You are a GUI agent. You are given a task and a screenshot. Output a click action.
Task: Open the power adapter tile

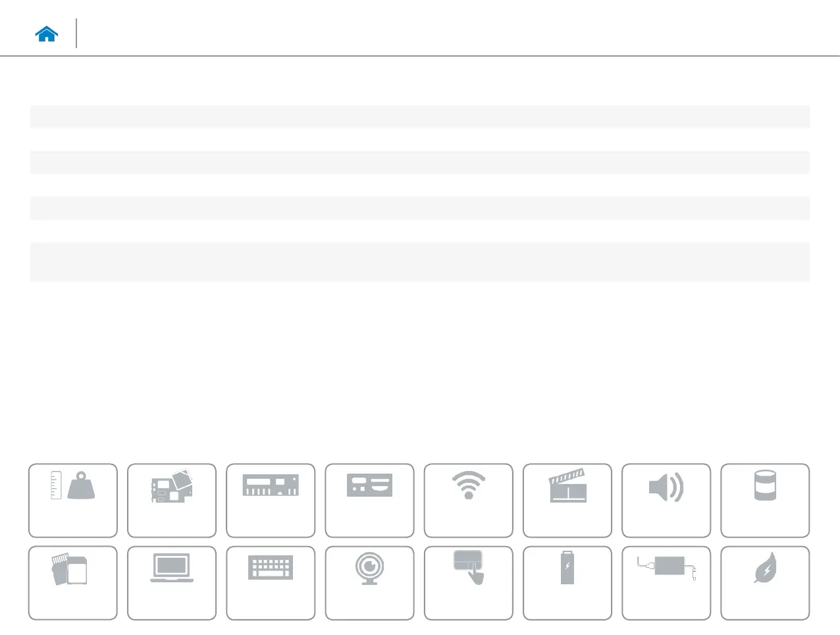pyautogui.click(x=666, y=583)
